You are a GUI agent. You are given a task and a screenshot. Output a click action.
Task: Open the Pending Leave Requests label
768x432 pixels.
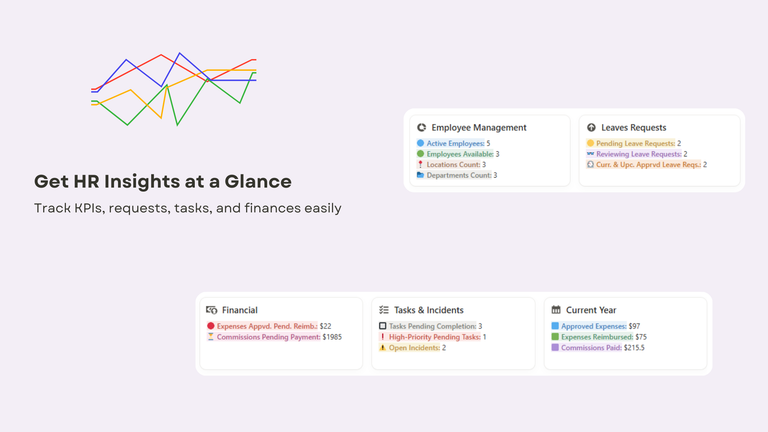point(636,144)
